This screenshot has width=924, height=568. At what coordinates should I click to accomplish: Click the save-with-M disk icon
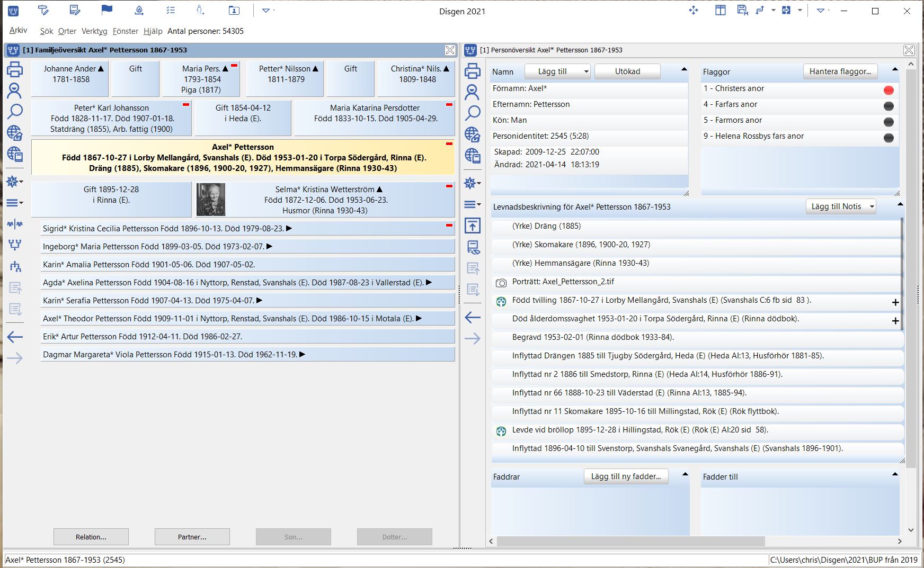[x=742, y=10]
